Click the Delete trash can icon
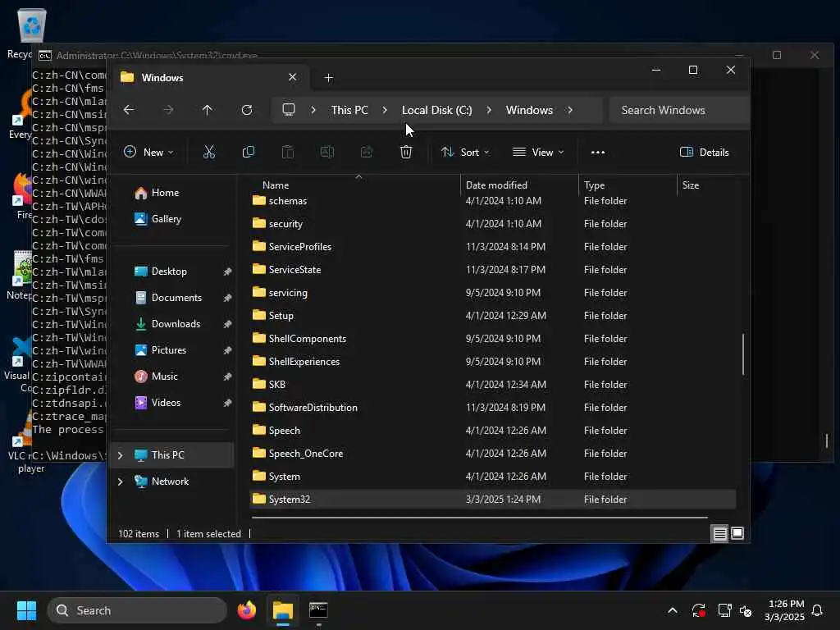Screen dimensions: 840x630 [x=406, y=152]
